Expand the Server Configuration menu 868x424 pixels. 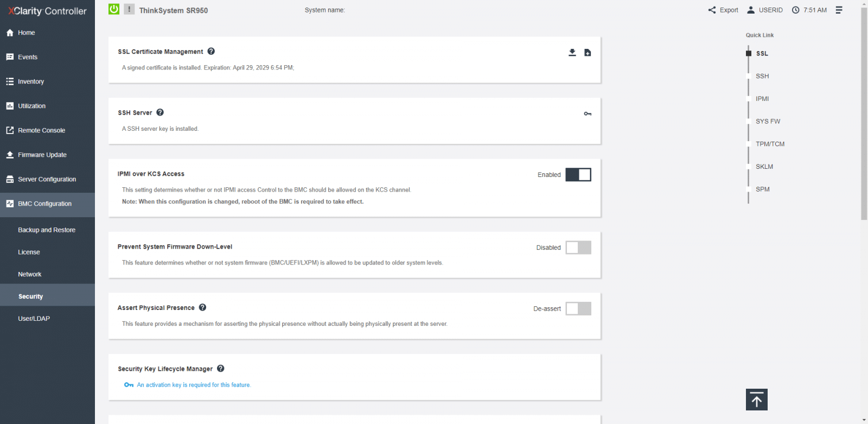(x=47, y=179)
